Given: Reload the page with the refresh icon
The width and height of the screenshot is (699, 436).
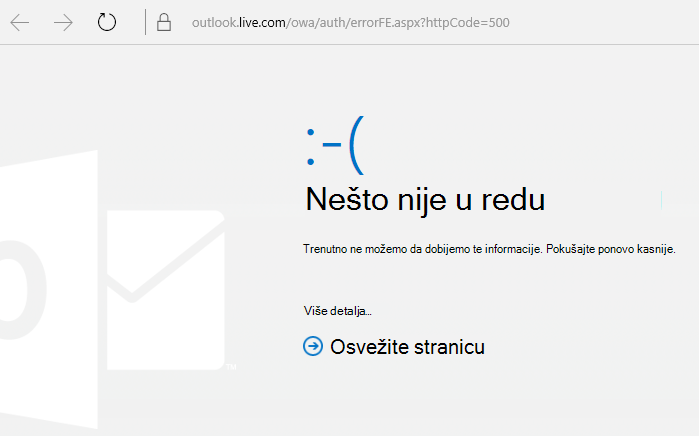Looking at the screenshot, I should click(107, 22).
